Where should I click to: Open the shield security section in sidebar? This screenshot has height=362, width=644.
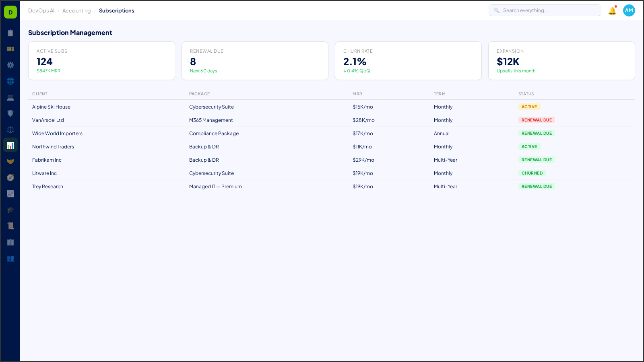(10, 113)
